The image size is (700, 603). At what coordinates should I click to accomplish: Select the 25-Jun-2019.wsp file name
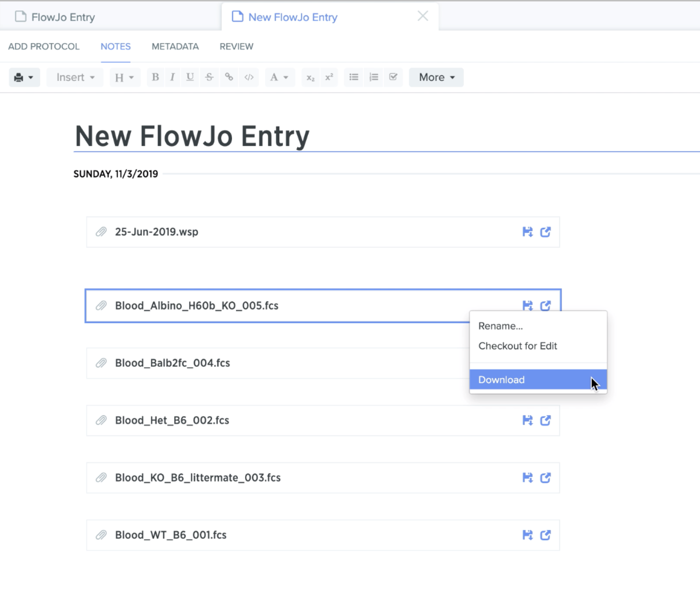click(157, 232)
